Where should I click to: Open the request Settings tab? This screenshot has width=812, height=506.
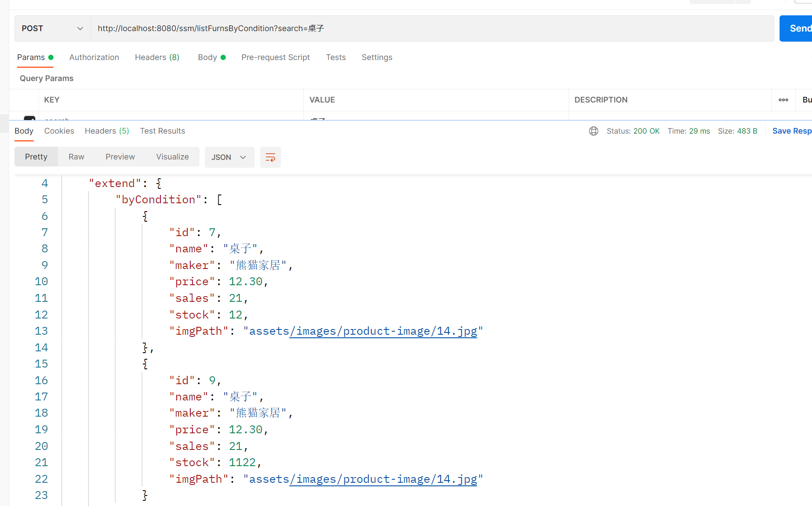[x=377, y=57]
